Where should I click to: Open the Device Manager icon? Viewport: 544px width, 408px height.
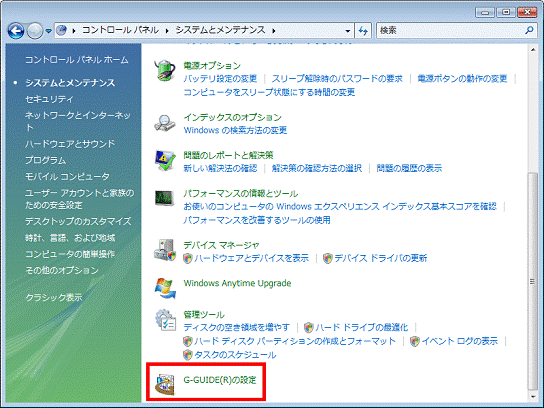click(x=165, y=250)
